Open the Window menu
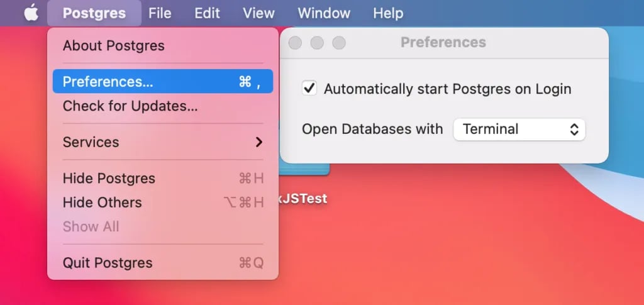Viewport: 644px width, 305px height. click(x=324, y=13)
